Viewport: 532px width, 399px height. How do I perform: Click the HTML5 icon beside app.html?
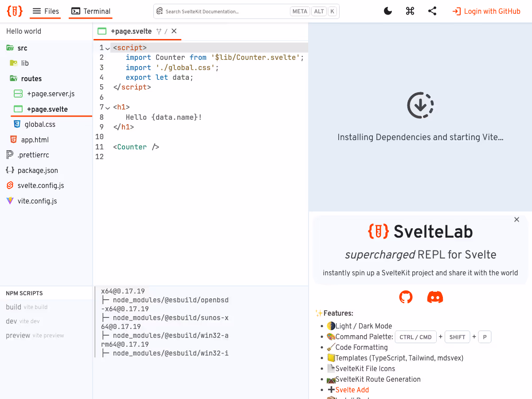tap(13, 140)
